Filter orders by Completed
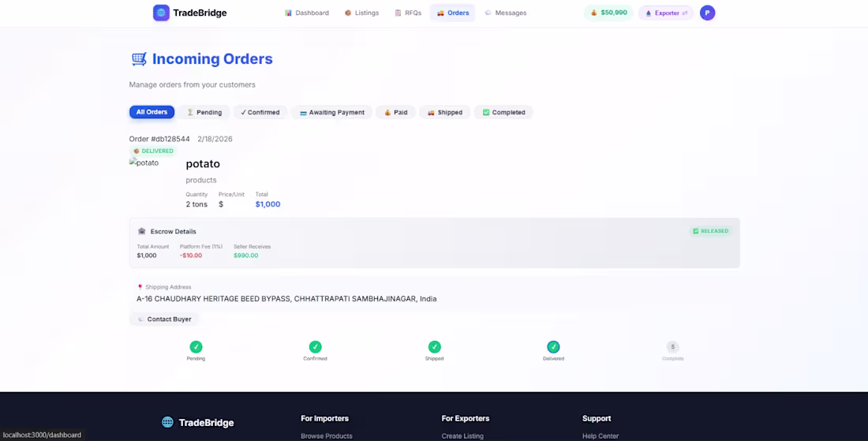868x441 pixels. (x=503, y=112)
